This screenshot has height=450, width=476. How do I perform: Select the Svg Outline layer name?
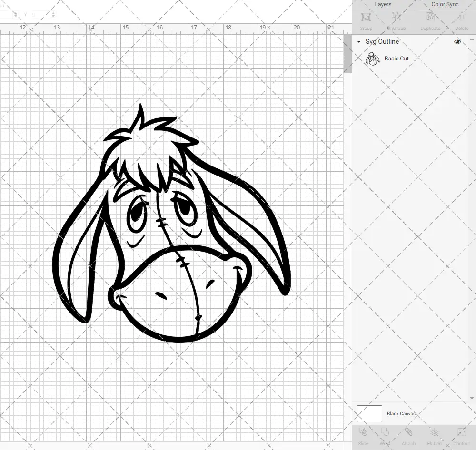[382, 41]
